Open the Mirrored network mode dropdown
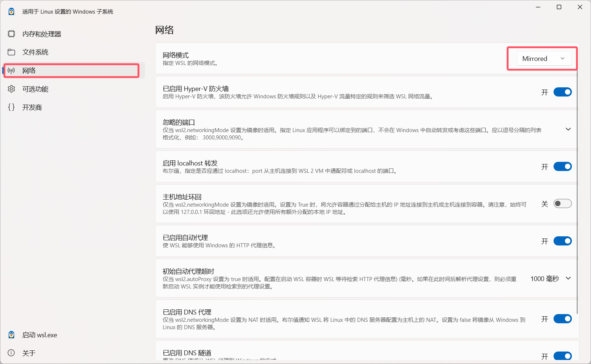591x364 pixels. click(x=544, y=59)
